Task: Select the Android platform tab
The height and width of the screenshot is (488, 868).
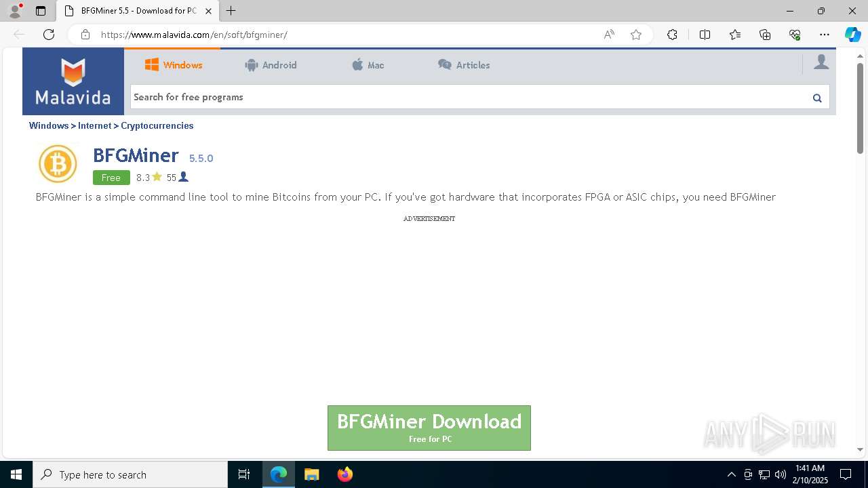Action: pyautogui.click(x=271, y=65)
